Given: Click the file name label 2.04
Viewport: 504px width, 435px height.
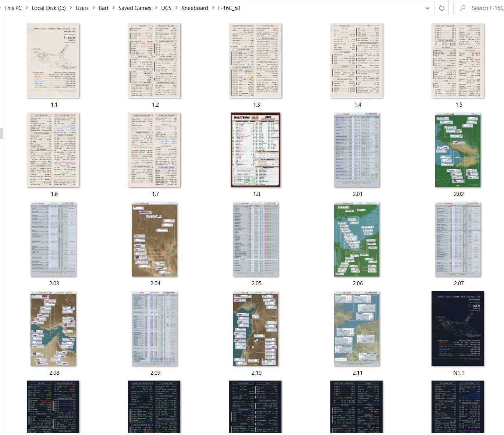Looking at the screenshot, I should [155, 284].
